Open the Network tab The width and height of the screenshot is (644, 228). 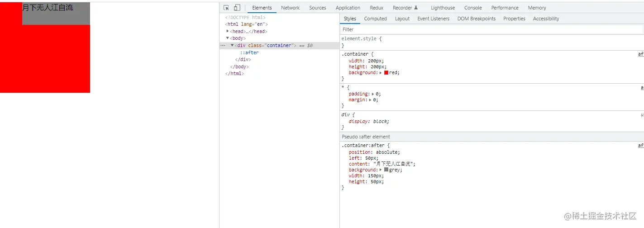290,8
